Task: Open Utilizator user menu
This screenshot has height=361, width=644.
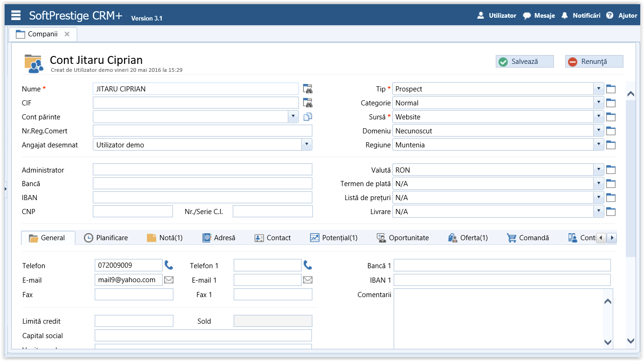Action: coord(497,15)
